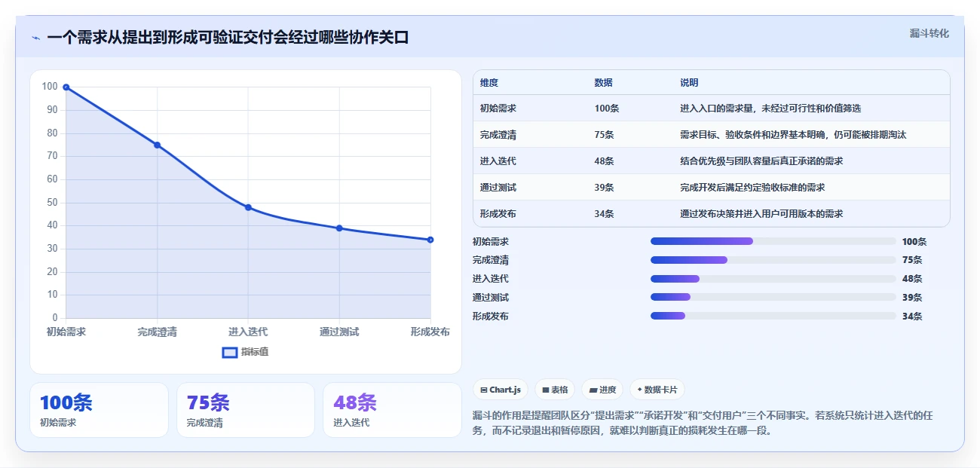Open the 100条 初始需求 stat card

click(99, 410)
